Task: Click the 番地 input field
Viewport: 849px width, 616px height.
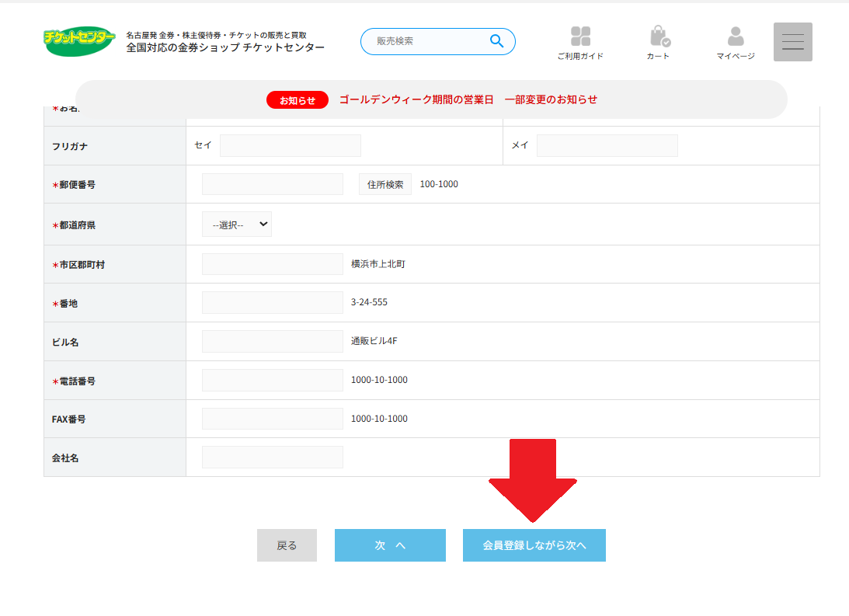Action: click(273, 303)
